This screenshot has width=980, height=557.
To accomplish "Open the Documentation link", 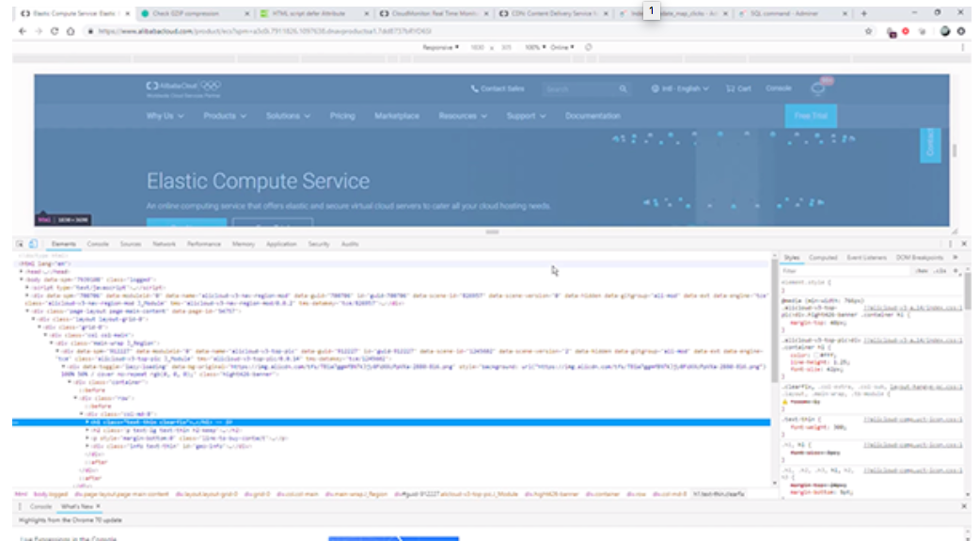I will [x=593, y=116].
